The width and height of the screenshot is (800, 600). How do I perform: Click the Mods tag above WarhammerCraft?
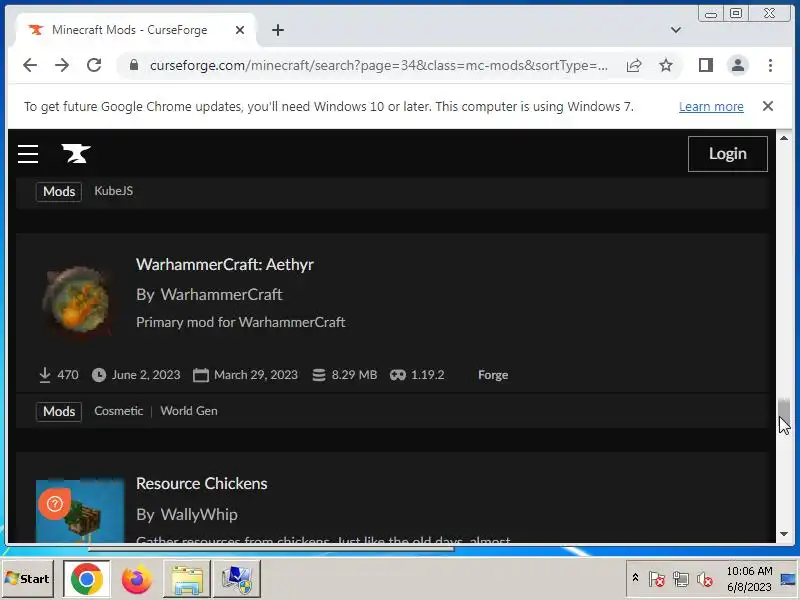click(x=59, y=192)
